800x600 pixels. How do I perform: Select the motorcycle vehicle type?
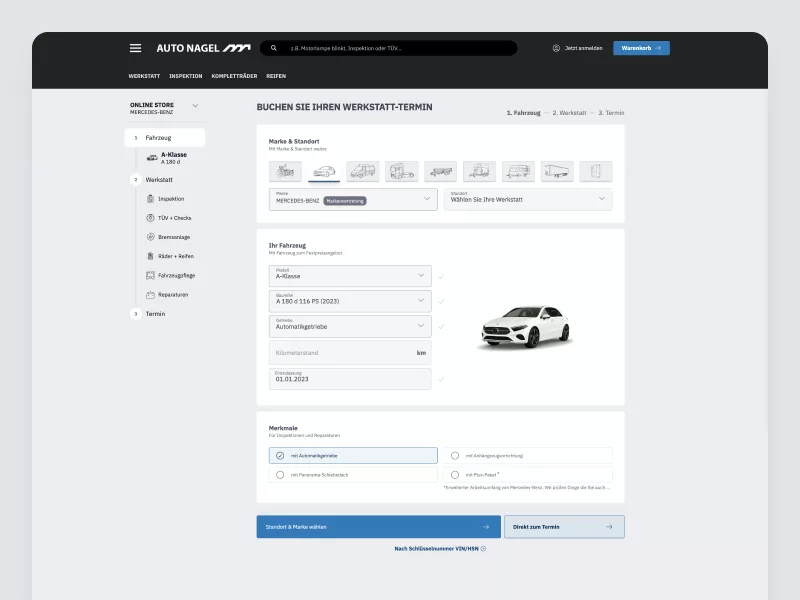click(285, 171)
